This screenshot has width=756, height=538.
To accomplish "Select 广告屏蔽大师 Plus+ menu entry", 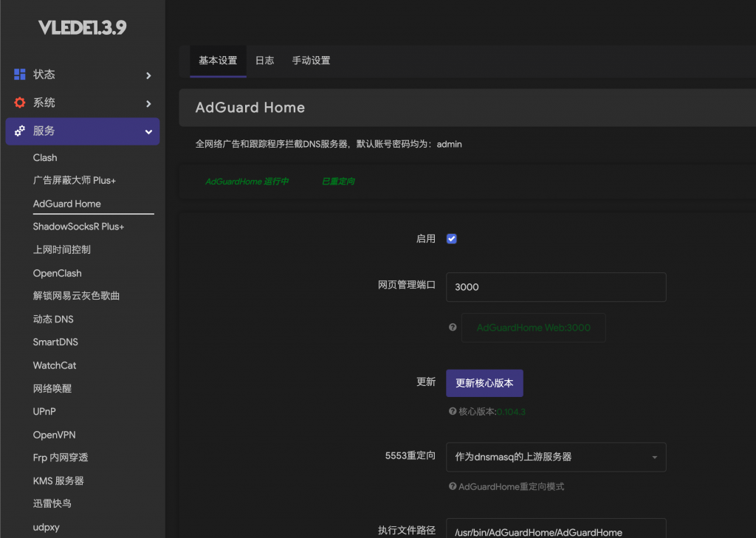I will tap(75, 180).
